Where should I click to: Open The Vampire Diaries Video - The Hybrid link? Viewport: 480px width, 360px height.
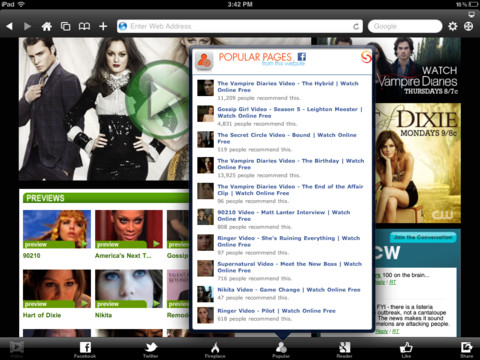point(288,87)
